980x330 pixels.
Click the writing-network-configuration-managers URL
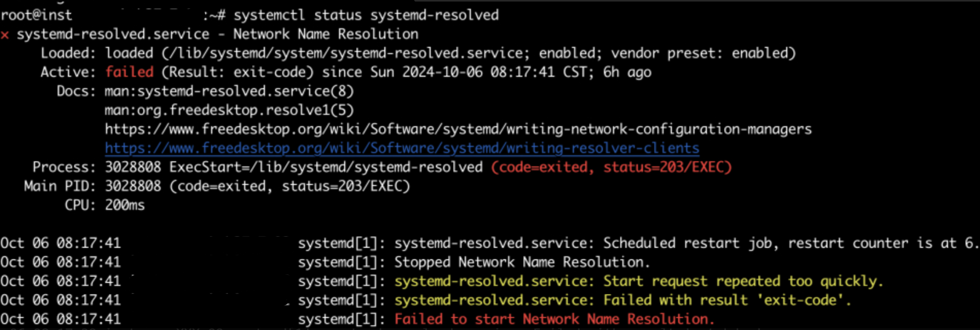[458, 129]
